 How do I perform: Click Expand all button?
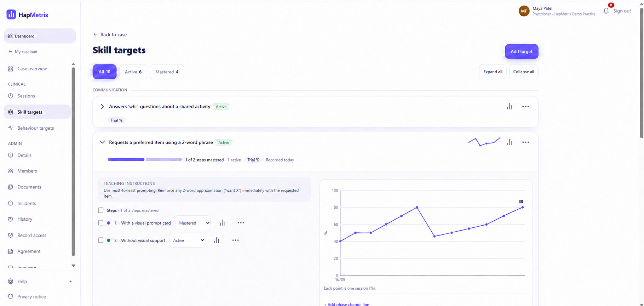[x=493, y=72]
